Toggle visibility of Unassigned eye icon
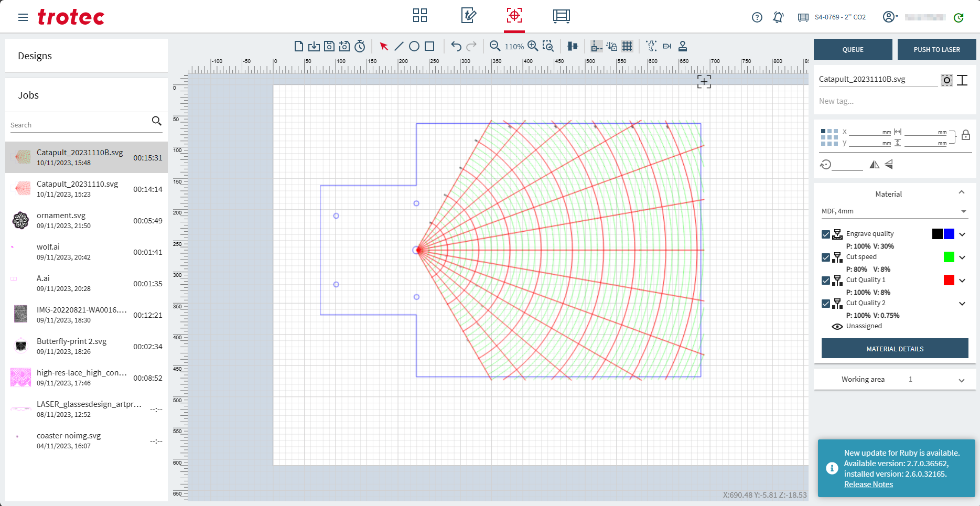Screen dimensions: 980x506 click(x=837, y=327)
